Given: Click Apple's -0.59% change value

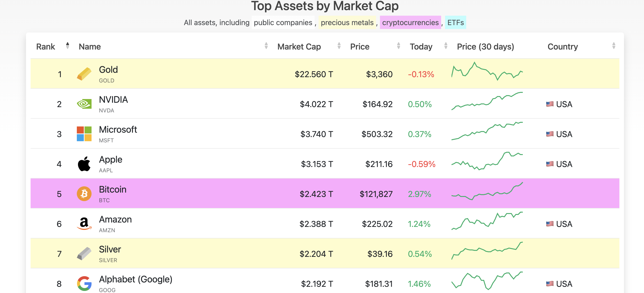Looking at the screenshot, I should tap(422, 164).
